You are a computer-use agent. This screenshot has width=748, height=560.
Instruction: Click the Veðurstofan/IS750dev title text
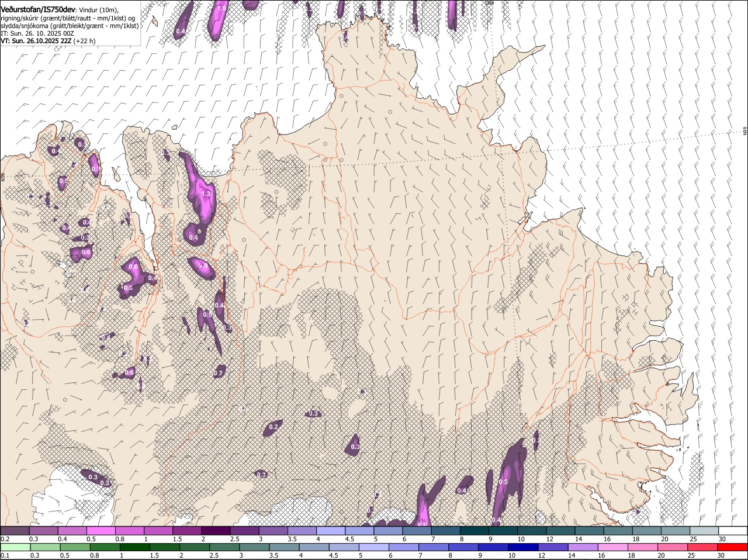pyautogui.click(x=38, y=9)
